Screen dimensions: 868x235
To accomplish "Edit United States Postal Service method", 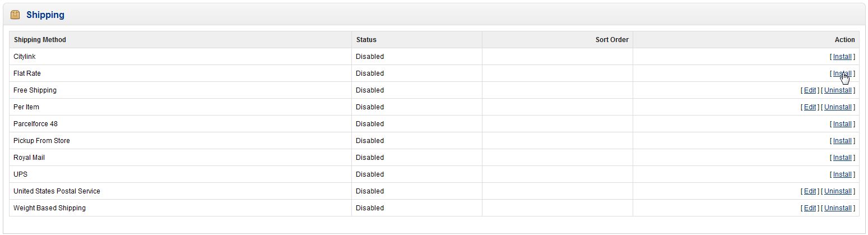I will coord(810,191).
